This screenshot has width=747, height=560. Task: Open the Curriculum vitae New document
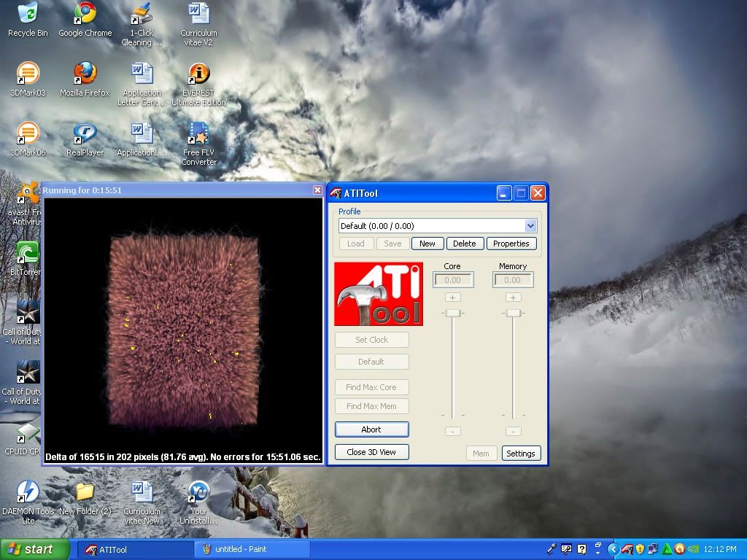[x=142, y=502]
